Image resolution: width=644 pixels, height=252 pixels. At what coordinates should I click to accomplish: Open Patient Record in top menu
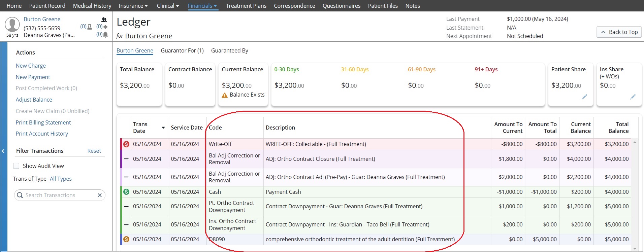click(47, 6)
